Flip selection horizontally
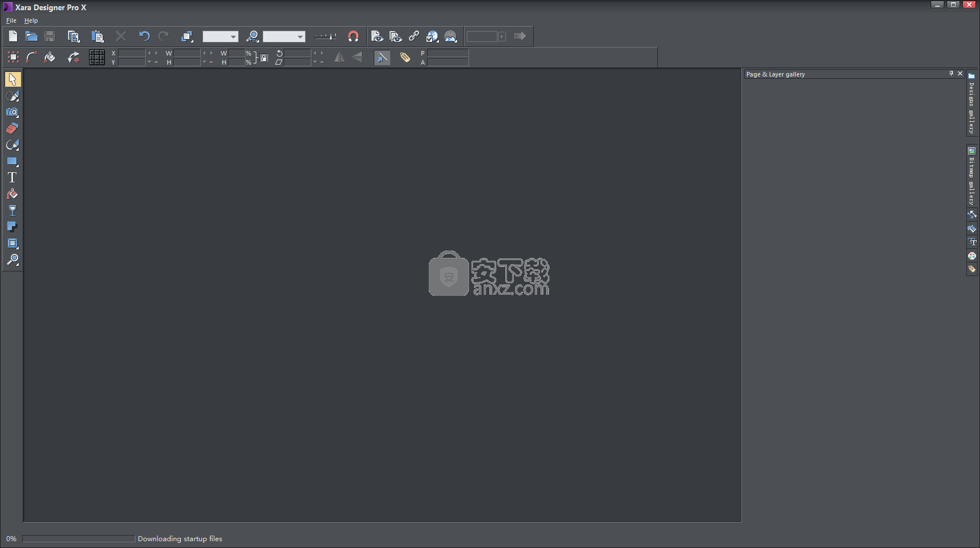The width and height of the screenshot is (980, 548). 339,57
